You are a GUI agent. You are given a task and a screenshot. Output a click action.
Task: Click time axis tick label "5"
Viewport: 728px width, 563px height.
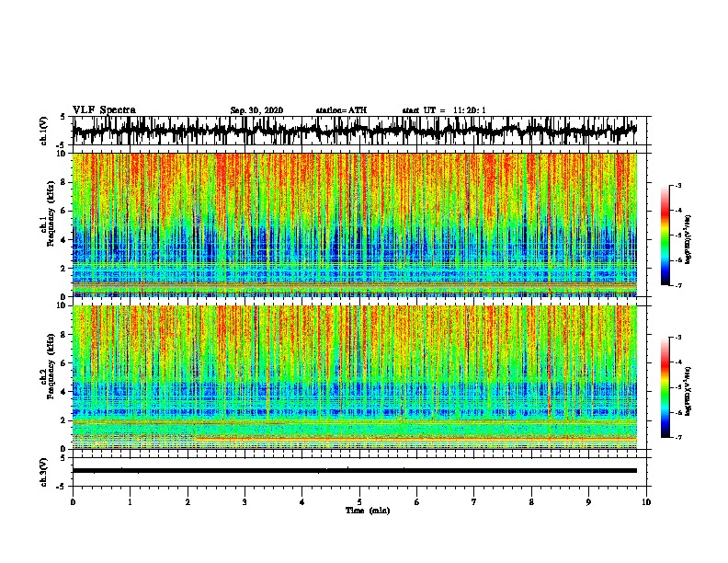[x=359, y=501]
